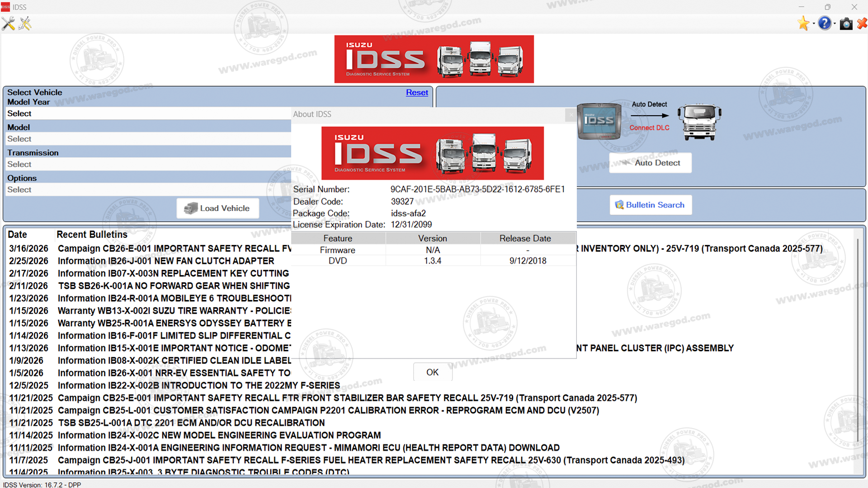Image resolution: width=868 pixels, height=488 pixels.
Task: Open bulletin IB24-X-002C Engineering Evaluation Program
Action: 195,435
